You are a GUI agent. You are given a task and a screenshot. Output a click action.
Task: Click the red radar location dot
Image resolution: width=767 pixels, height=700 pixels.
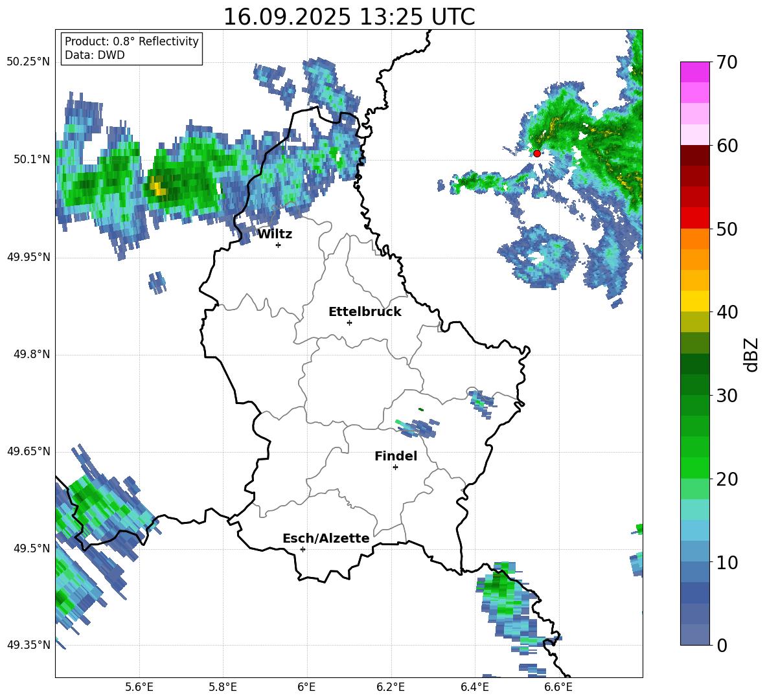pyautogui.click(x=536, y=153)
